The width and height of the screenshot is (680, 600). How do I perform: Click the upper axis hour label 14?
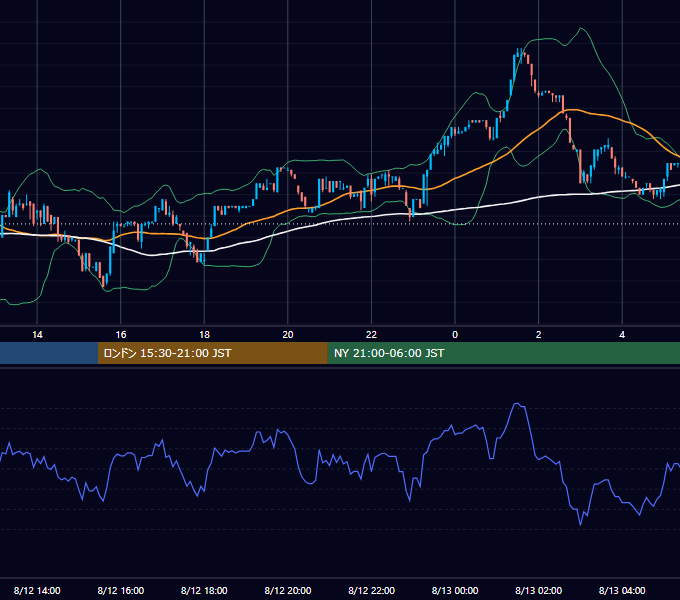(37, 335)
